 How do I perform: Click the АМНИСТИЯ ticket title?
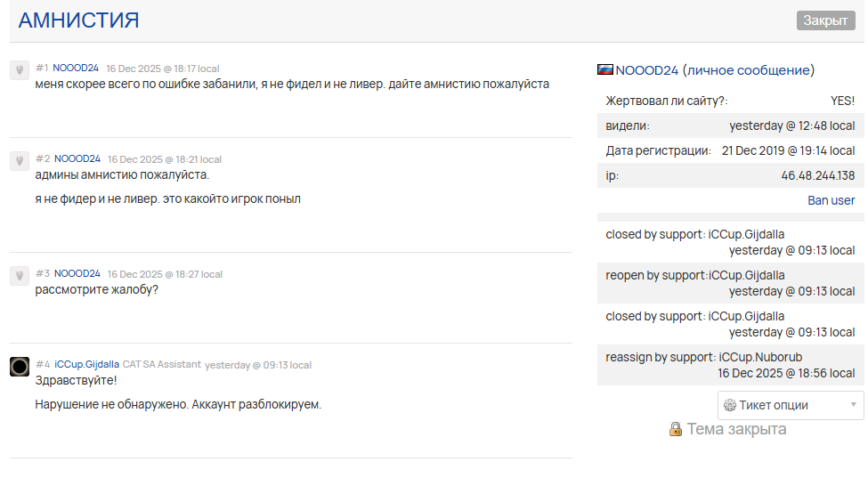(78, 20)
